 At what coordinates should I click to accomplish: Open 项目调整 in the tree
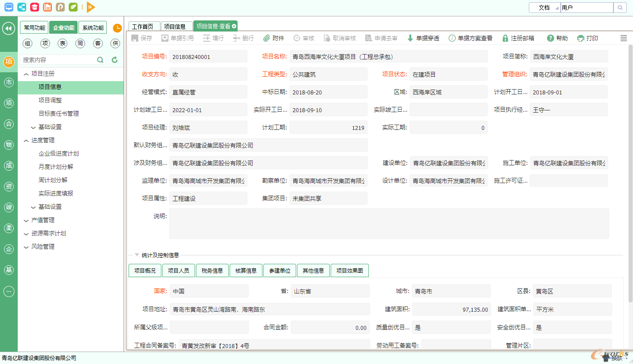point(50,101)
